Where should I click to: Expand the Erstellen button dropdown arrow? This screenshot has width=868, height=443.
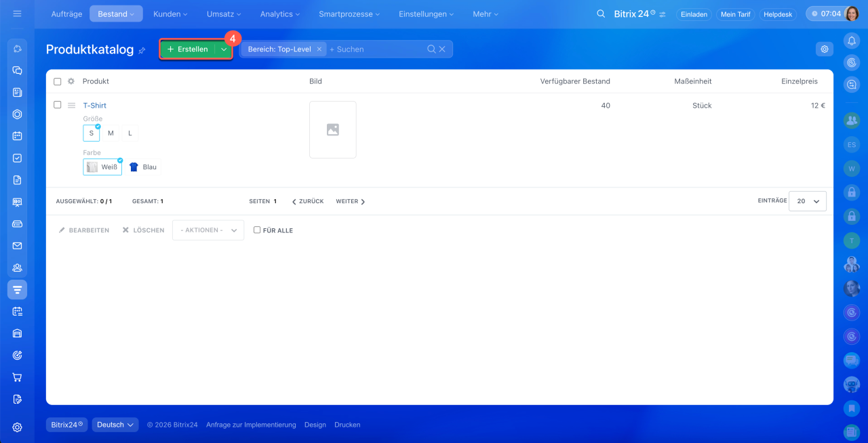click(224, 49)
